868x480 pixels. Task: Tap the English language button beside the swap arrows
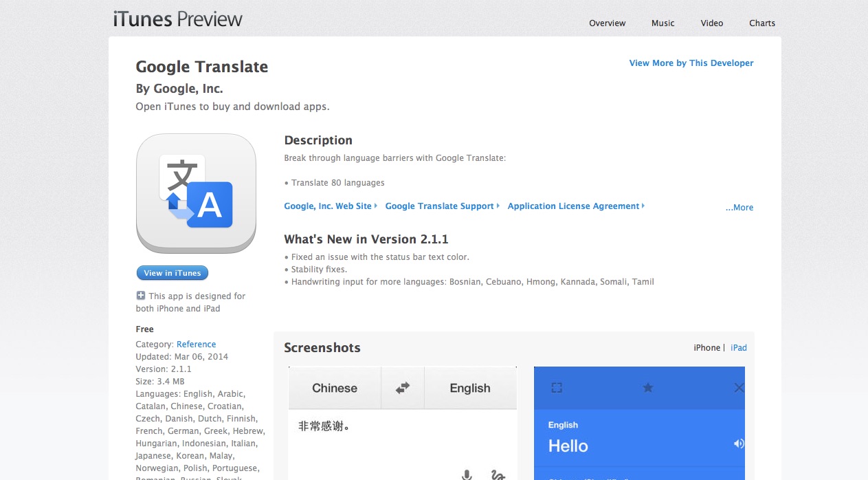coord(470,388)
